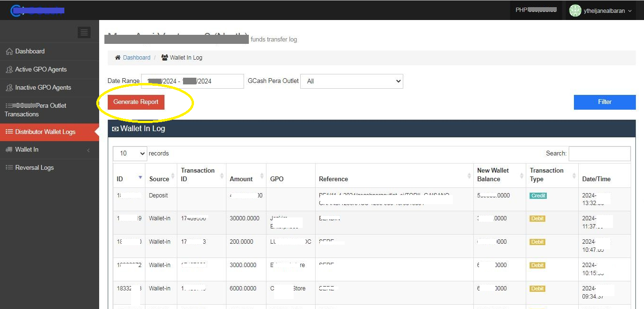Expand the Wallet In sidebar menu
Viewport: 644px width, 309px height.
coord(50,150)
